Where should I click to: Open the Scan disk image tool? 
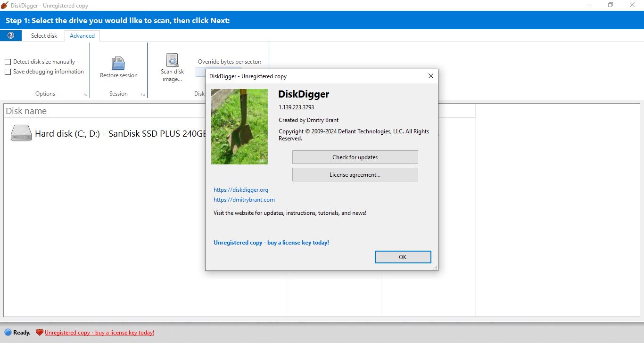click(173, 67)
